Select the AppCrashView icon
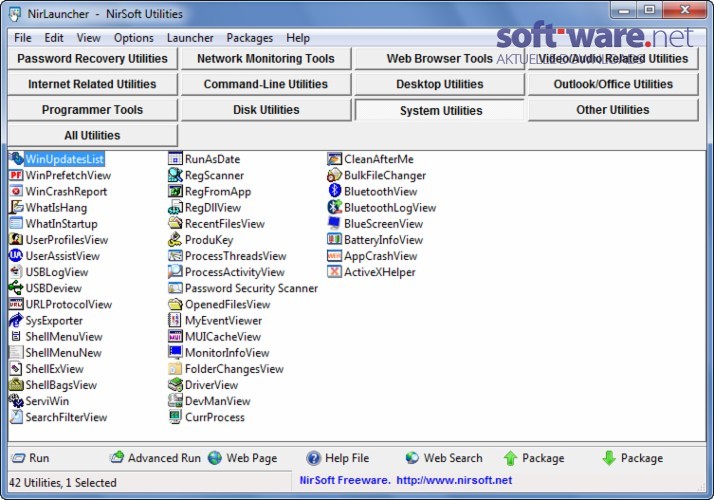The image size is (714, 500). click(335, 256)
